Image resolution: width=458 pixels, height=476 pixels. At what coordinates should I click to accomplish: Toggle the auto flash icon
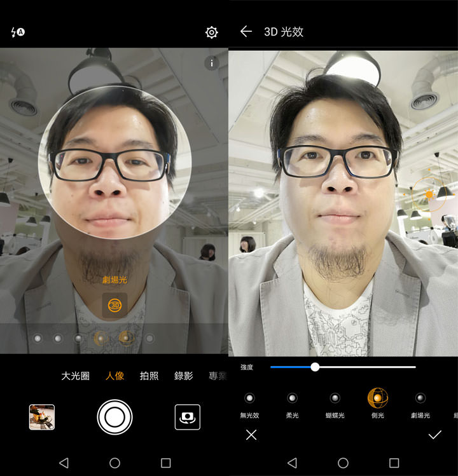18,32
